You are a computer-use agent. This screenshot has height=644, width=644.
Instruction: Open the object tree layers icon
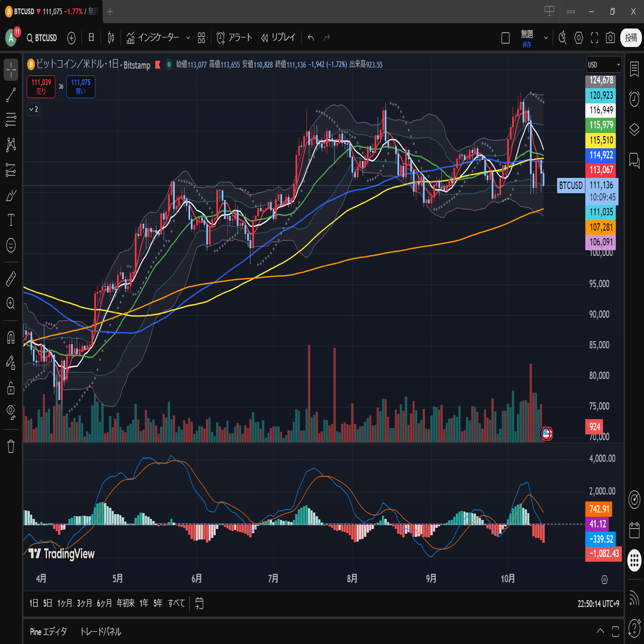(634, 129)
